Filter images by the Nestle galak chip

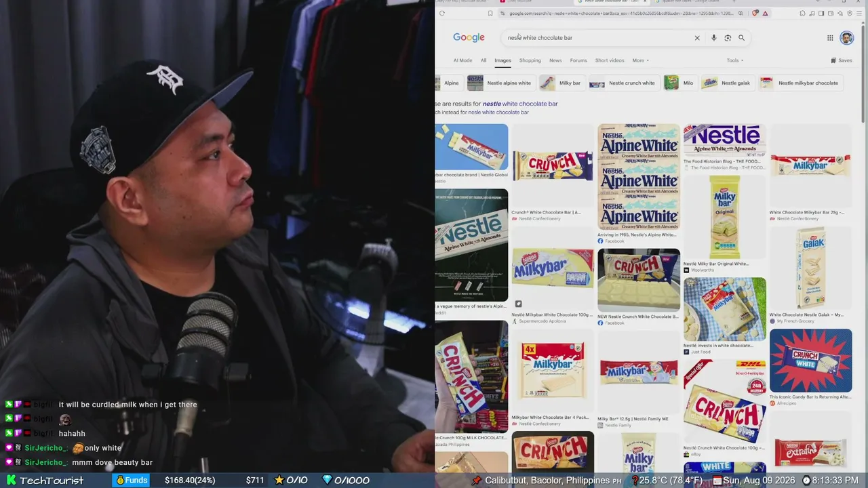click(x=727, y=83)
